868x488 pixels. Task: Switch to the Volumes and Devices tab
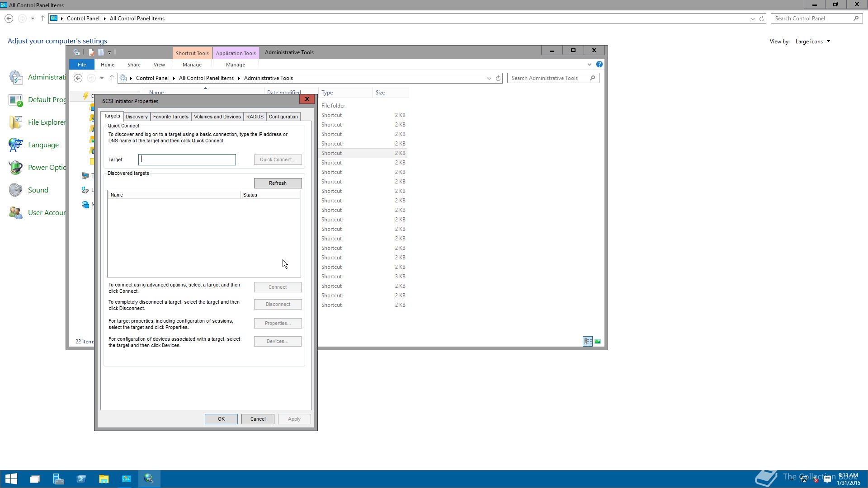tap(217, 117)
